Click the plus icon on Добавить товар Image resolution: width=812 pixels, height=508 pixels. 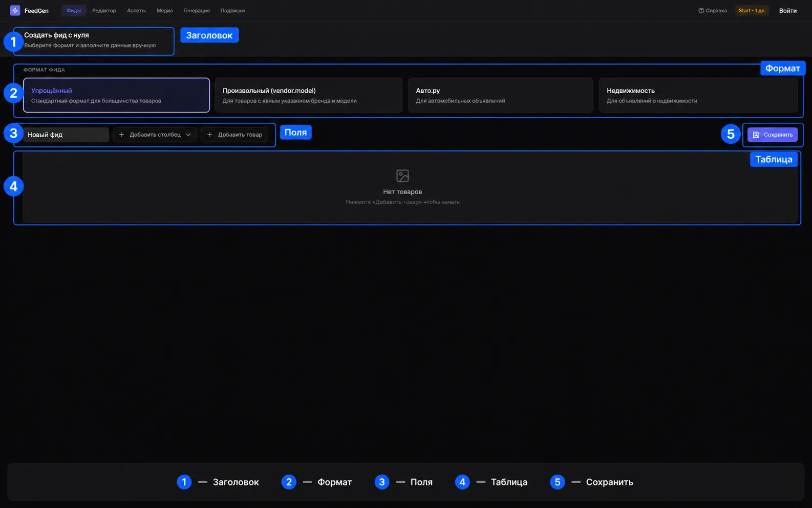pyautogui.click(x=209, y=135)
